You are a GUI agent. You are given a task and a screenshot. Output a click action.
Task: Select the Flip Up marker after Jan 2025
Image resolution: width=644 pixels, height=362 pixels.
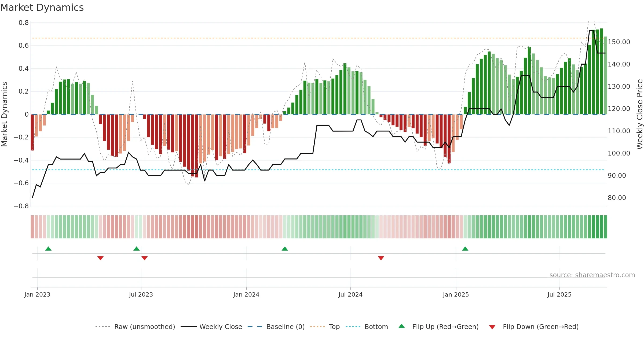(x=465, y=249)
